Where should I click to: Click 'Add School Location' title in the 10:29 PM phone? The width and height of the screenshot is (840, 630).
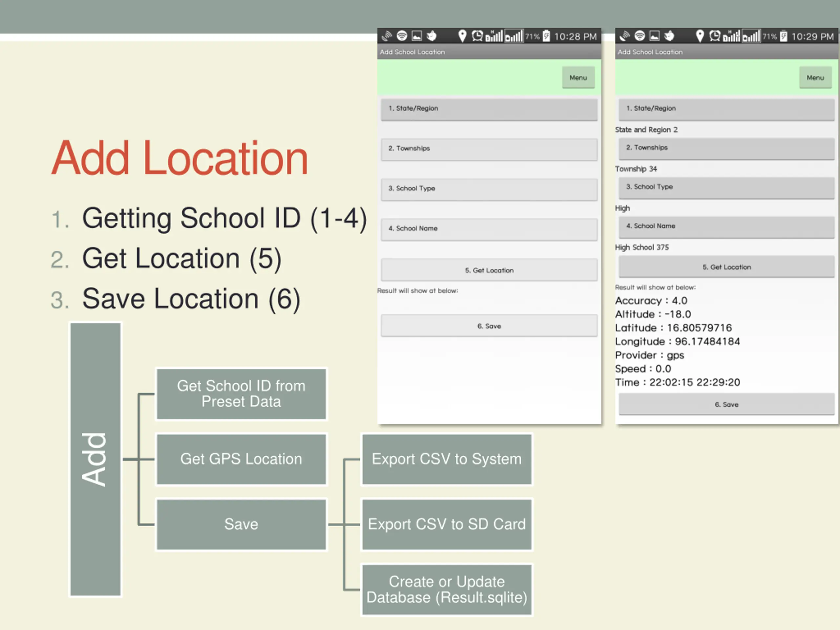pyautogui.click(x=650, y=52)
